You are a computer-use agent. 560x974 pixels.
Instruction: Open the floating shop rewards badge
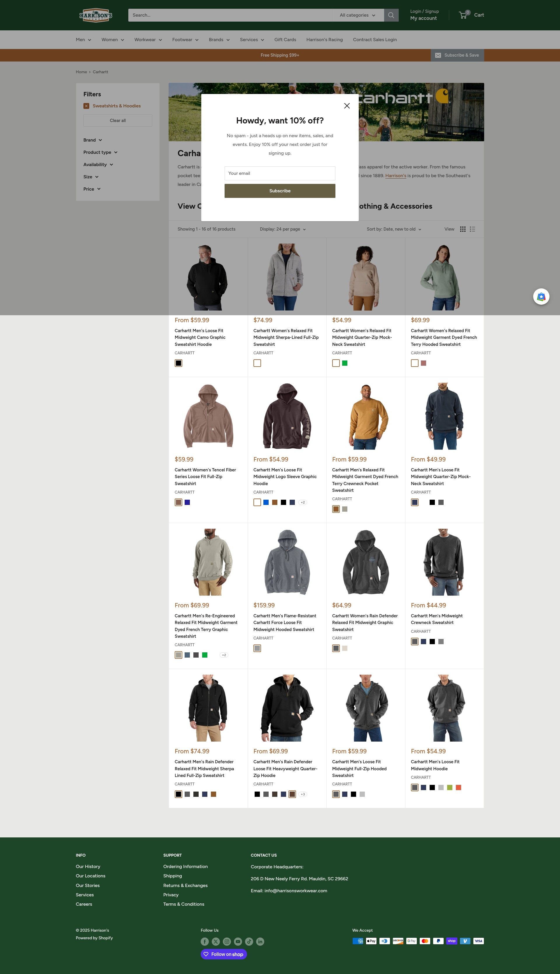coord(541,297)
